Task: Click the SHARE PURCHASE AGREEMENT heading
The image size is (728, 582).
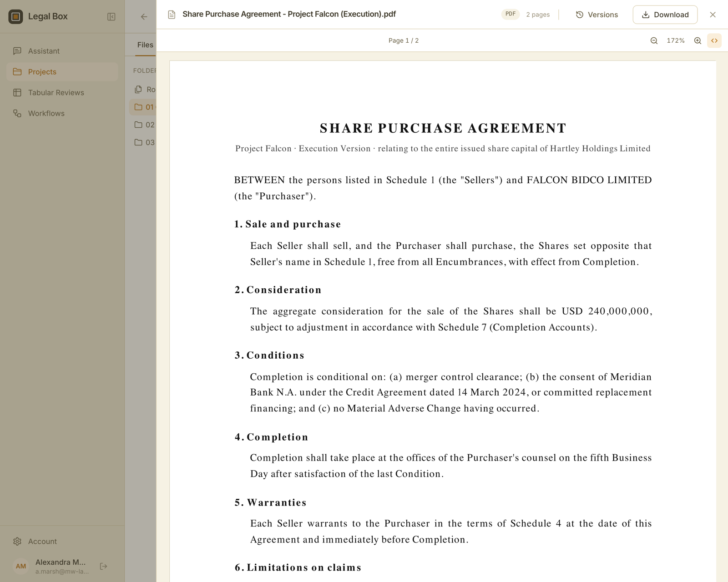Action: pos(443,128)
